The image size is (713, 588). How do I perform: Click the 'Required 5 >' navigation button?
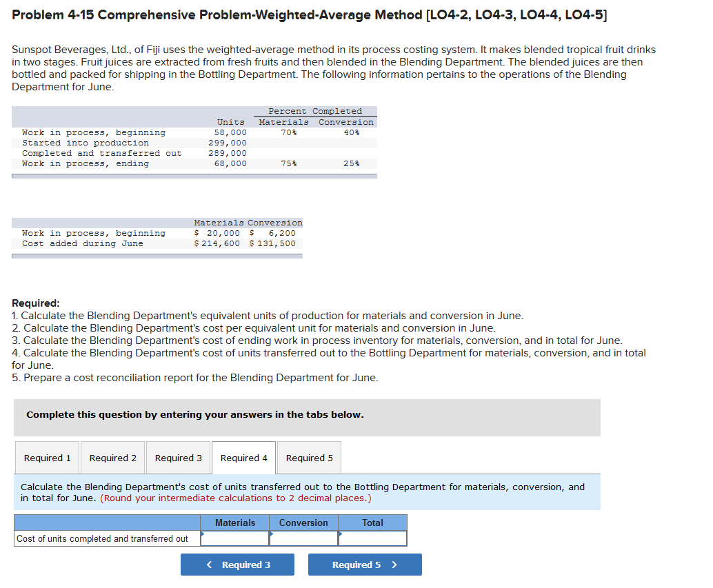click(x=365, y=564)
